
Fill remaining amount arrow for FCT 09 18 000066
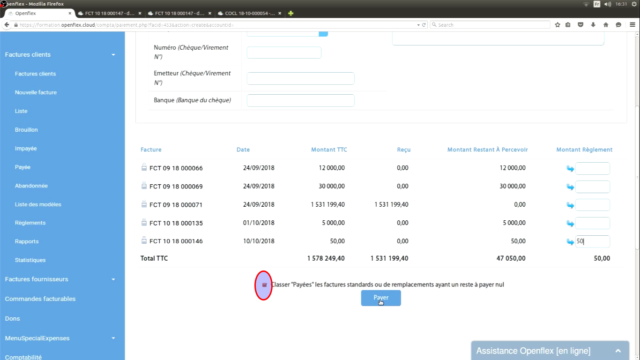pyautogui.click(x=570, y=169)
